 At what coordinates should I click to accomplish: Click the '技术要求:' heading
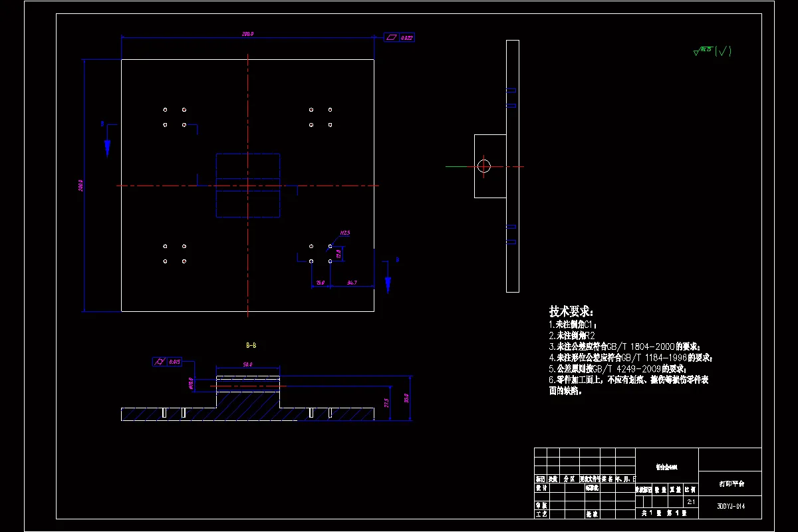coord(572,311)
